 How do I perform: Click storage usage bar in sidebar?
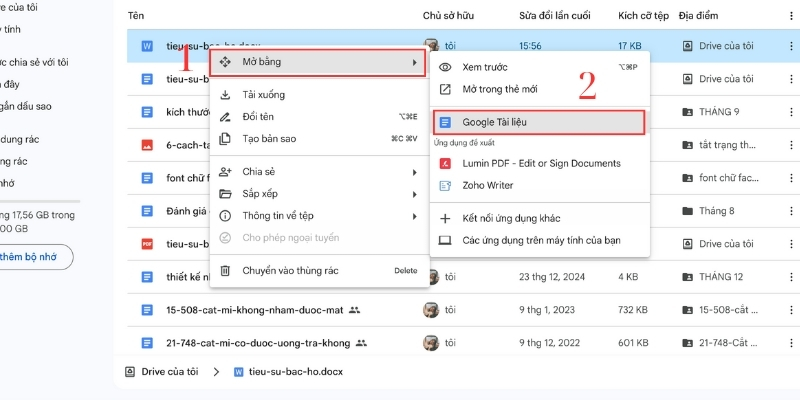pyautogui.click(x=40, y=201)
